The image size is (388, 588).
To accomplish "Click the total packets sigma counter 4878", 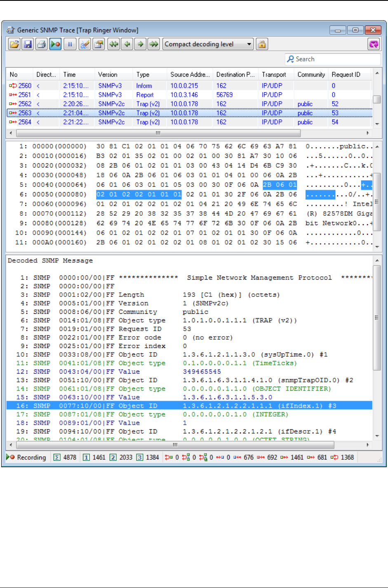I will 65,457.
